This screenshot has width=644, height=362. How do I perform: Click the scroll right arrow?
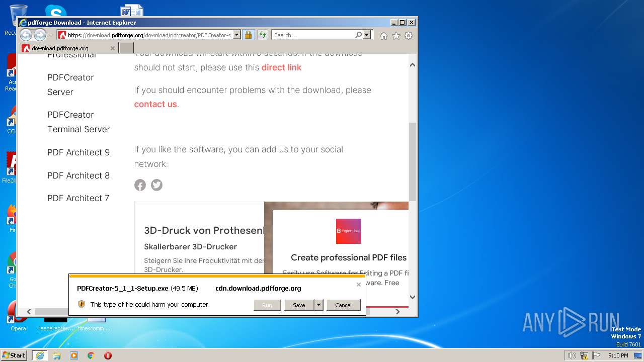[397, 312]
